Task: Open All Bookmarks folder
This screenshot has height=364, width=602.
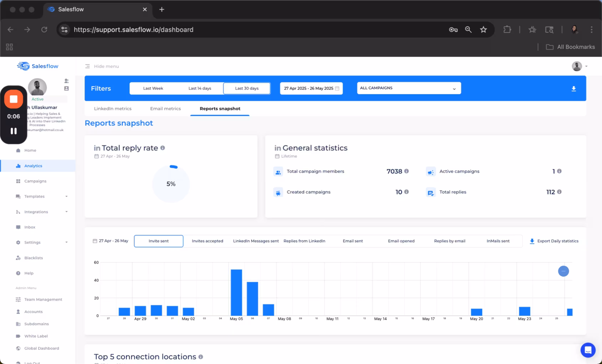Action: (x=570, y=47)
